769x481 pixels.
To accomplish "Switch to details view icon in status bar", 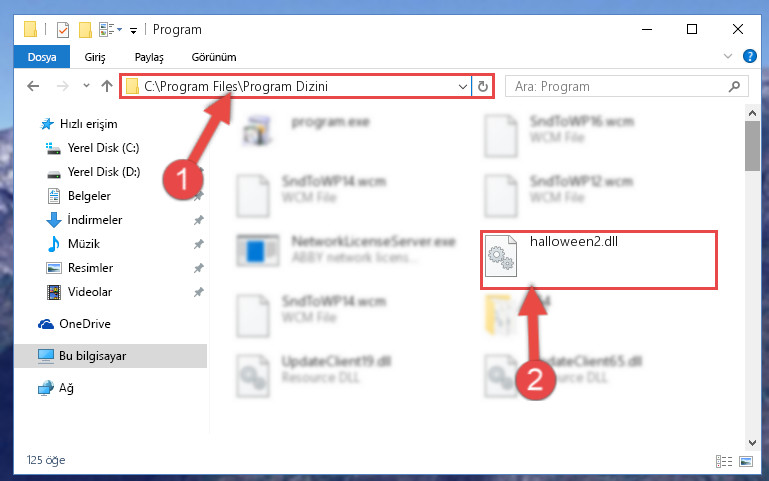I will [x=724, y=461].
